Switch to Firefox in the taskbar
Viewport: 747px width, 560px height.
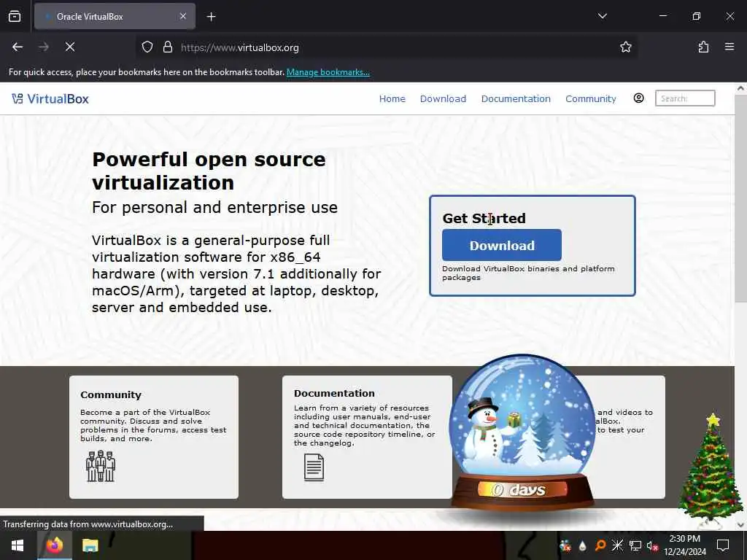point(54,545)
